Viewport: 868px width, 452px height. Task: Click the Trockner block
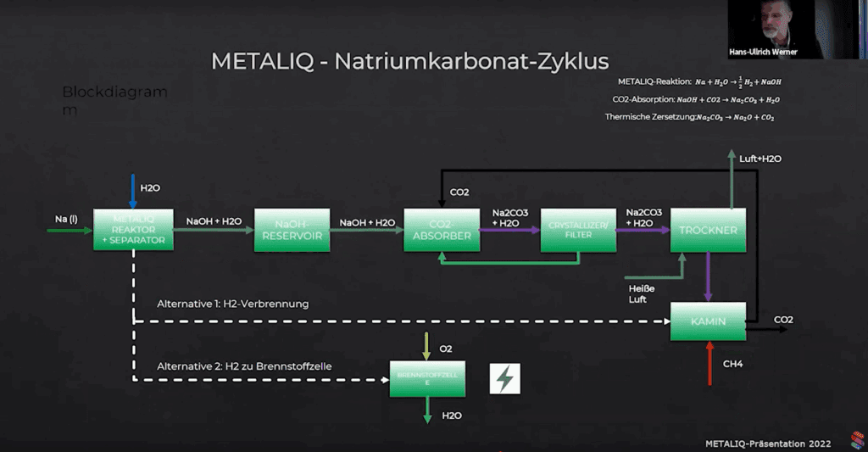pos(709,231)
